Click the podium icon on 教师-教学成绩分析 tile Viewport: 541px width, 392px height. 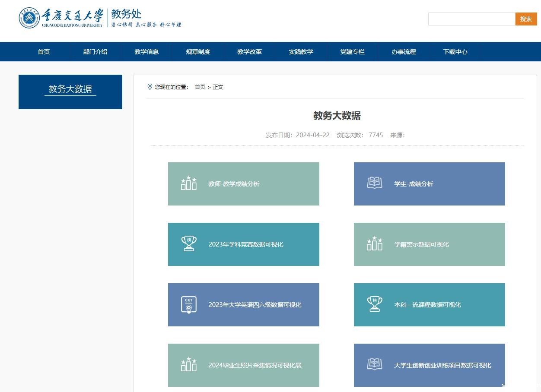coord(189,183)
